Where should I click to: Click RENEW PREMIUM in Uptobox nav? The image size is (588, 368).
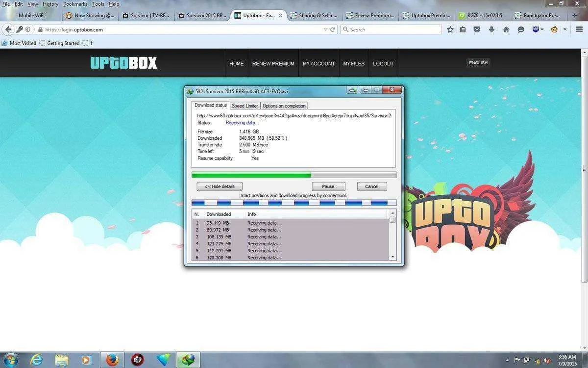tap(273, 63)
